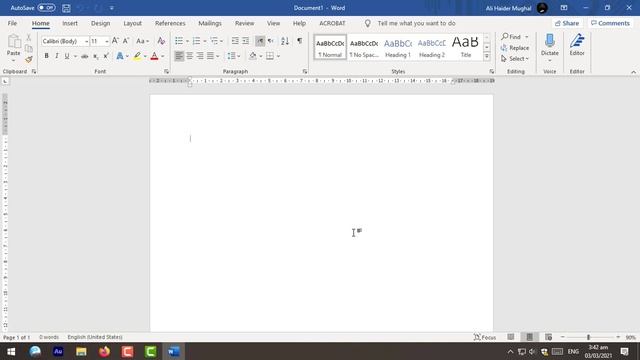The height and width of the screenshot is (360, 640).
Task: Toggle Bold formatting
Action: point(47,56)
